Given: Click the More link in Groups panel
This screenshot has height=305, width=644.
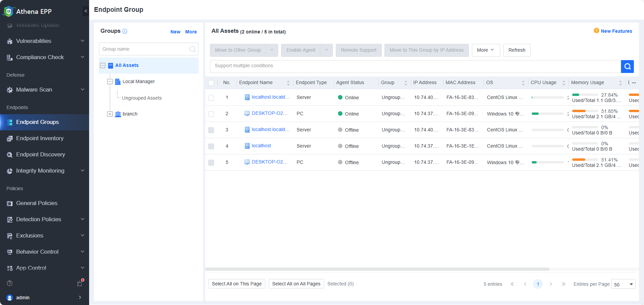Looking at the screenshot, I should [x=191, y=32].
